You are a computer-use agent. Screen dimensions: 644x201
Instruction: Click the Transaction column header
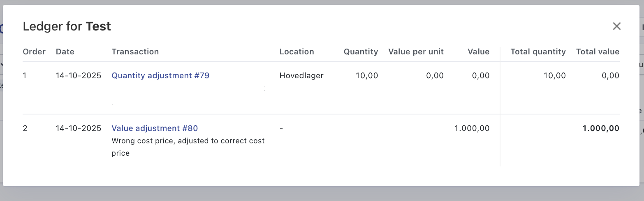(x=135, y=52)
